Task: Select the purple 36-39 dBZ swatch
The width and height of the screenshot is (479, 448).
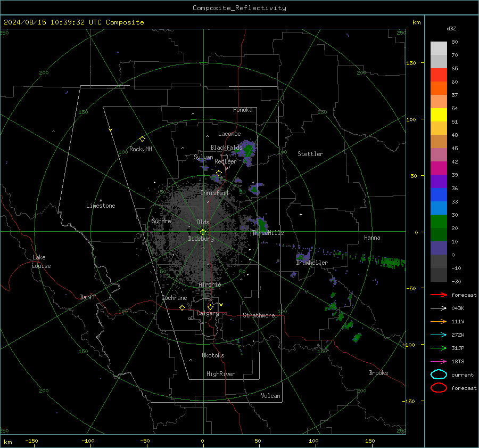Action: click(439, 181)
